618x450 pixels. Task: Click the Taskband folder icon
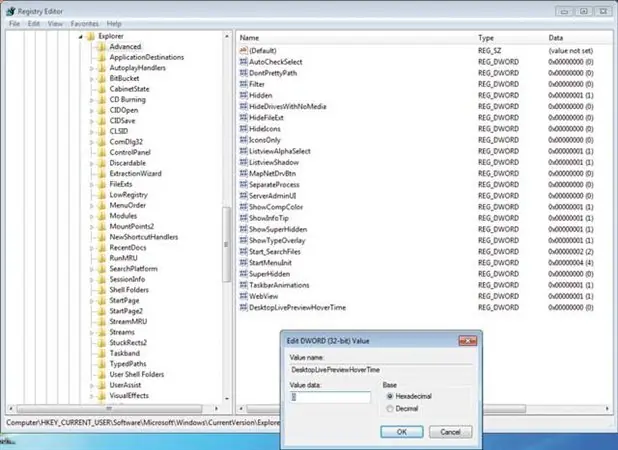pyautogui.click(x=102, y=353)
